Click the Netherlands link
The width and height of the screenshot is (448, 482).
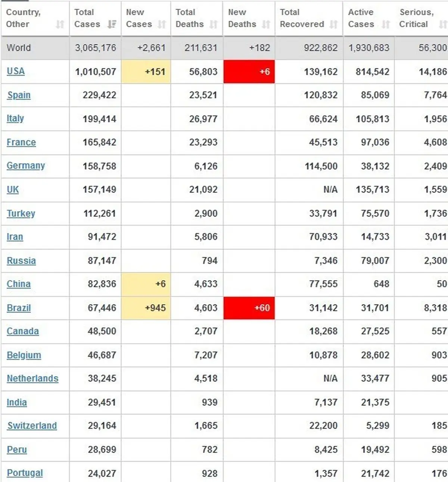[32, 378]
